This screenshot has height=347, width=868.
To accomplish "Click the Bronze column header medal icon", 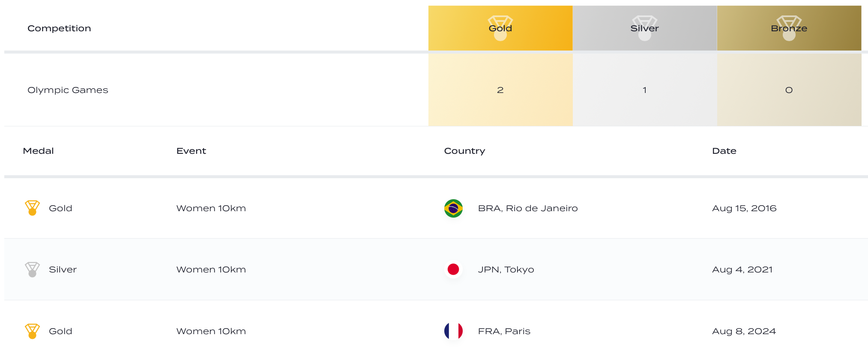I will (789, 28).
